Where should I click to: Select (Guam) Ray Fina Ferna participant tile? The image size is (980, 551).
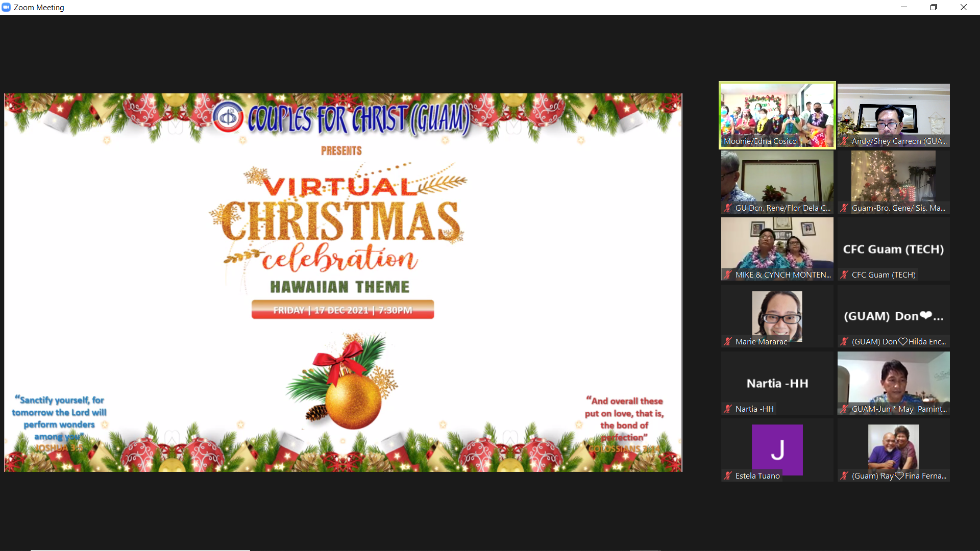coord(893,450)
